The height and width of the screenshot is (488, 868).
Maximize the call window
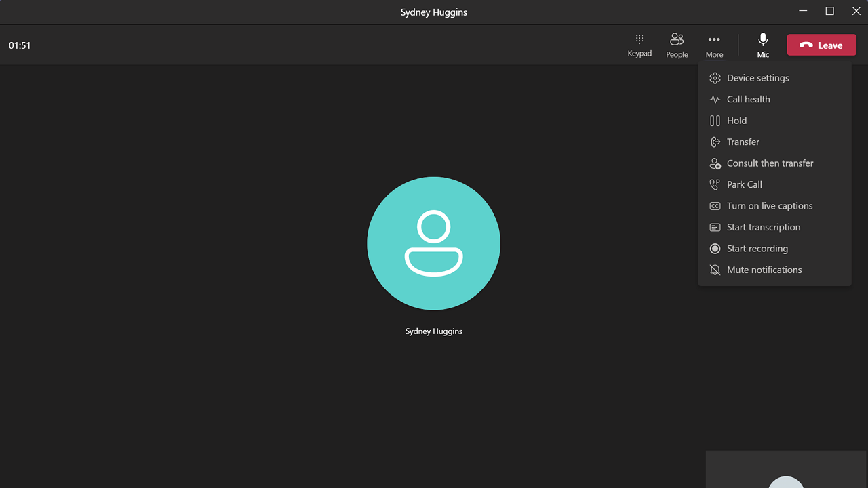829,12
